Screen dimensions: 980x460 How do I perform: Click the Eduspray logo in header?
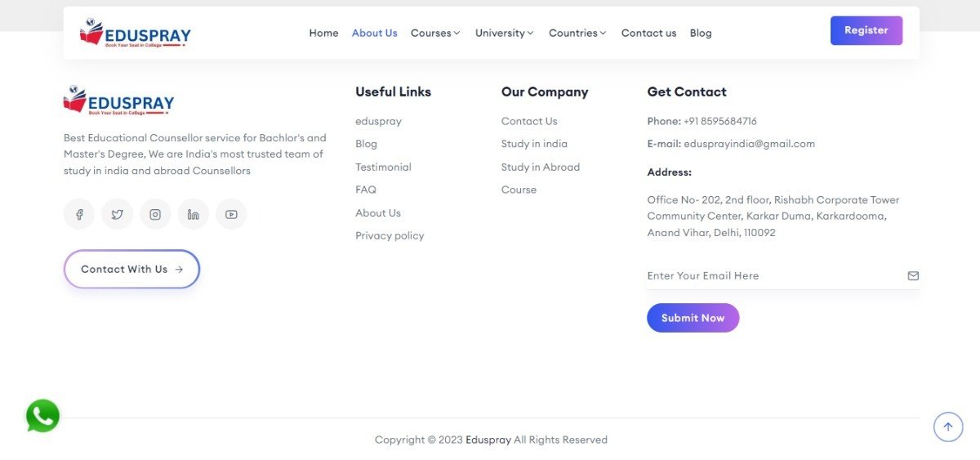[136, 33]
